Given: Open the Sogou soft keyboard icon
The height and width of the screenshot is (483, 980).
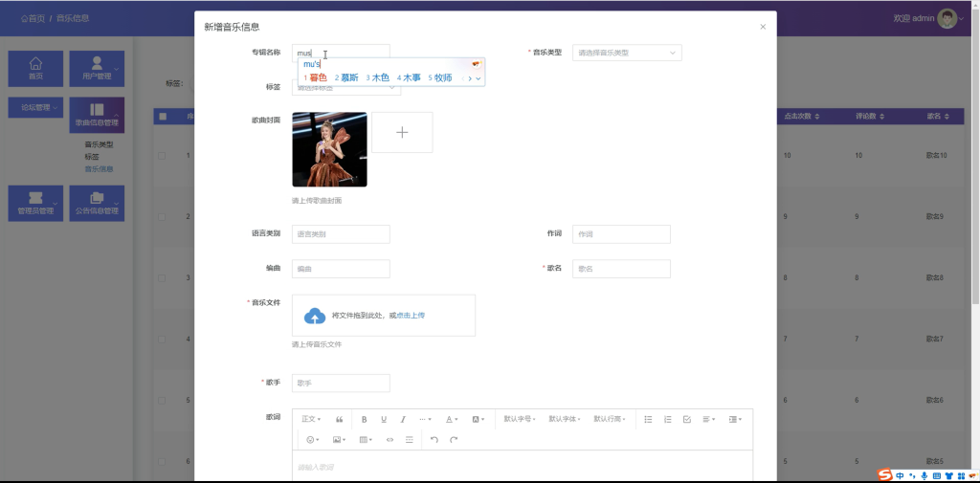Looking at the screenshot, I should tap(937, 476).
